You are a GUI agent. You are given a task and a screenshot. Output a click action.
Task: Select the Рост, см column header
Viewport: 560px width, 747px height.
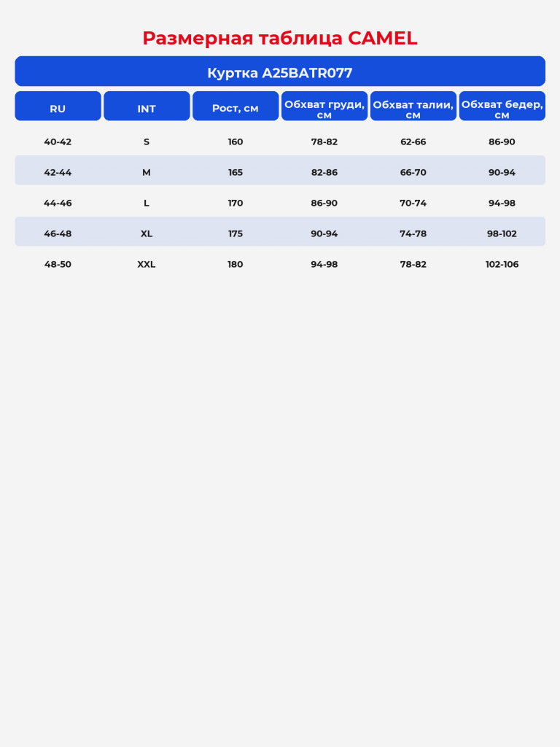(236, 106)
